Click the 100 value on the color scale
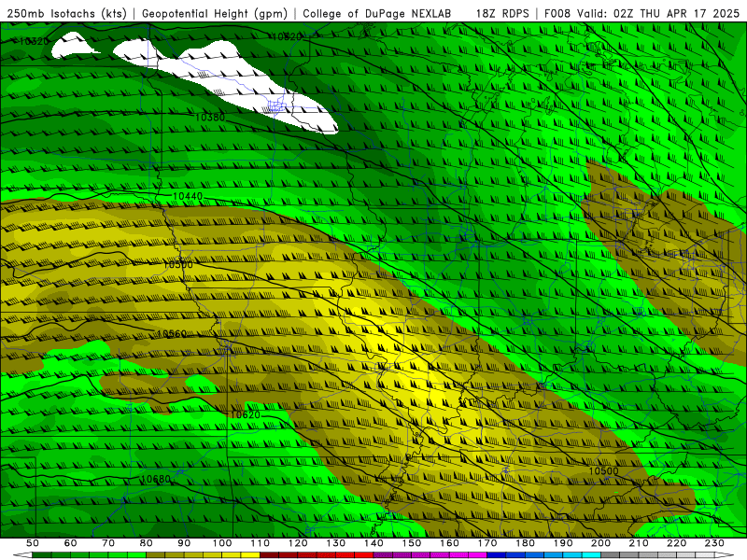Screen dimensions: 747x560 click(222, 543)
